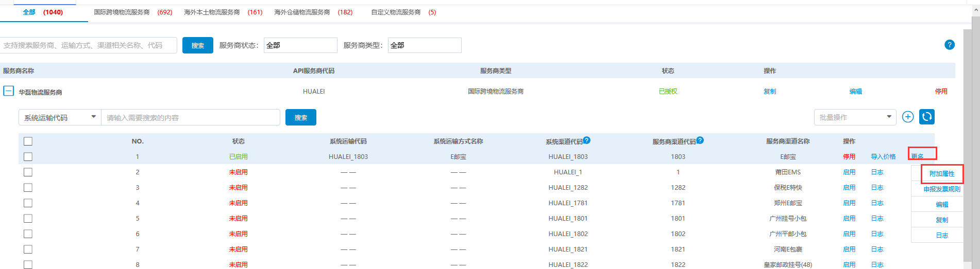Open the 系统运输代码 search type dropdown
980x269 pixels.
click(60, 118)
